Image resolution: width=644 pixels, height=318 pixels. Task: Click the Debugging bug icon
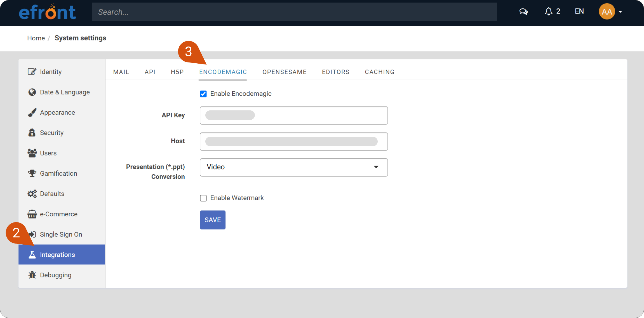(32, 275)
